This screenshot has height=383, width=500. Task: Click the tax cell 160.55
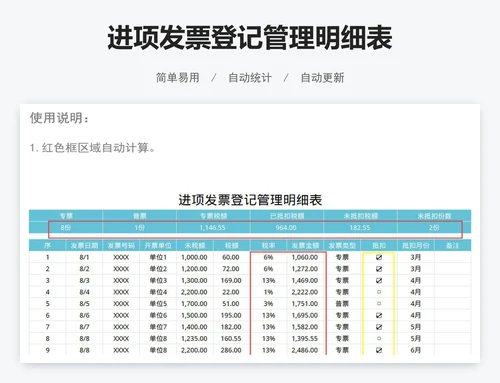pos(231,338)
